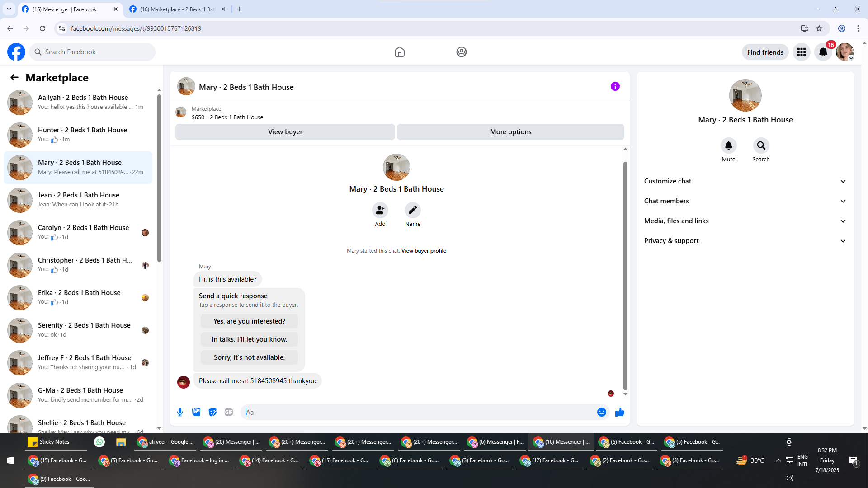Open Facebook notifications bell
The width and height of the screenshot is (868, 488).
(x=823, y=52)
